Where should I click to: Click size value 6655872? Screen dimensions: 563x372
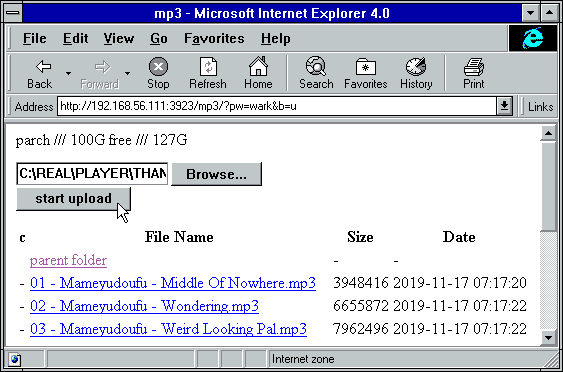361,306
